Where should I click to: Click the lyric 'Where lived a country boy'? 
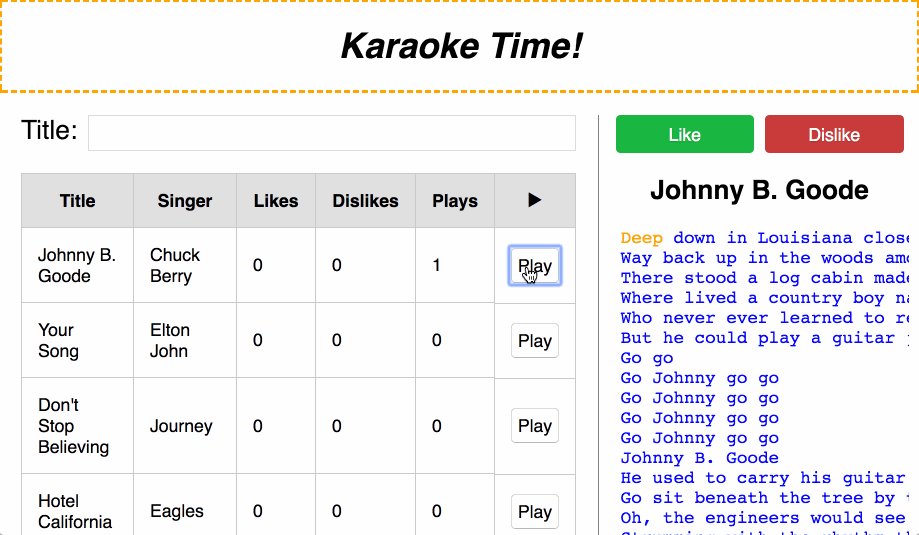pyautogui.click(x=753, y=298)
